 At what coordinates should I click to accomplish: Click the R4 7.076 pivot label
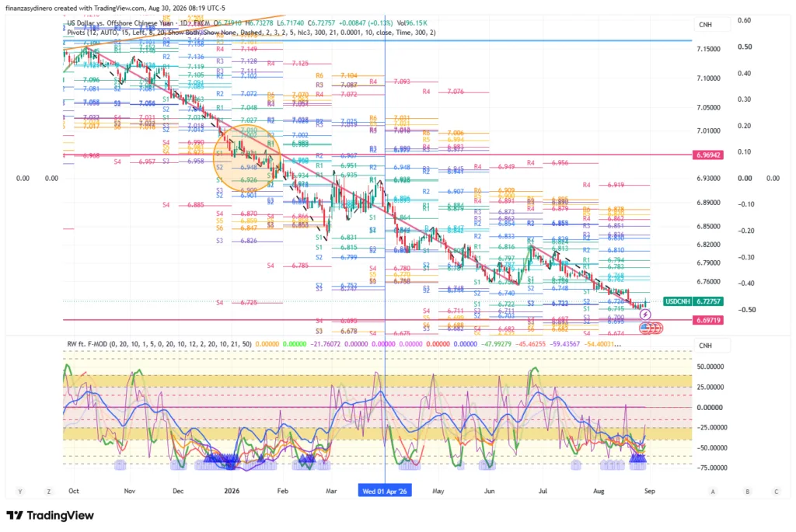[x=442, y=92]
